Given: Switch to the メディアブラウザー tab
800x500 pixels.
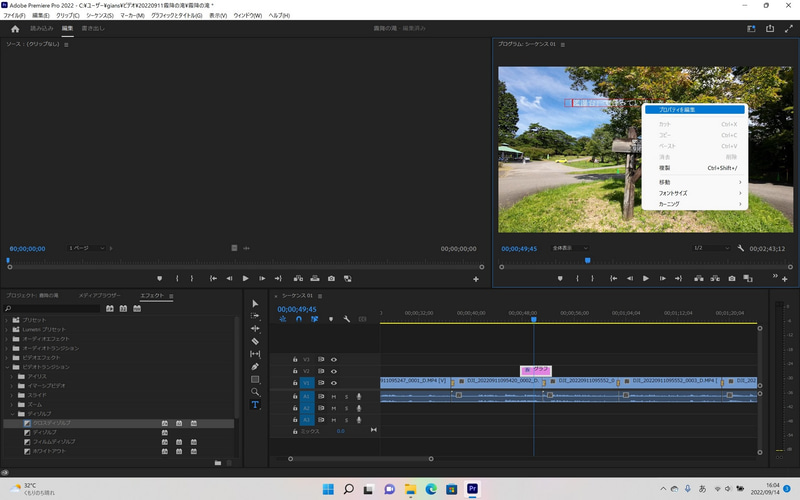Looking at the screenshot, I should (99, 296).
